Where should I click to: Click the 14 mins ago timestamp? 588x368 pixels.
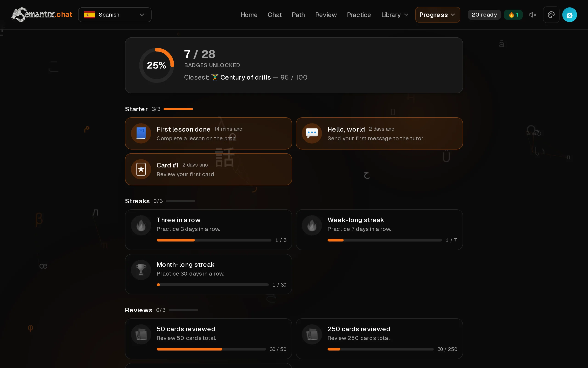coord(228,129)
